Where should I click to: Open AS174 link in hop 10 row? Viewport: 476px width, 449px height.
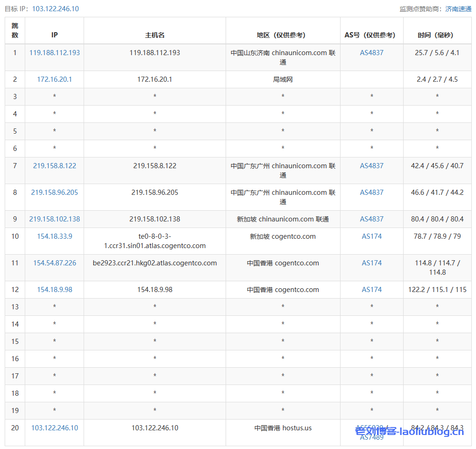(x=371, y=236)
